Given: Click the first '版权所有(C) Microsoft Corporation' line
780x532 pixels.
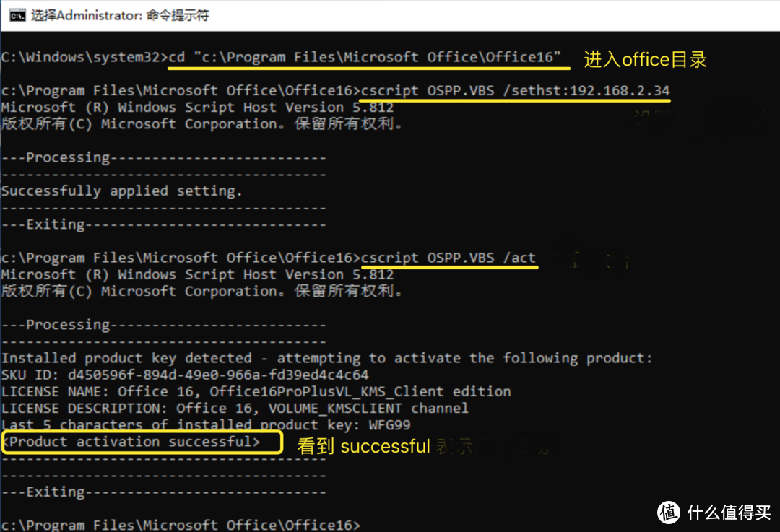Looking at the screenshot, I should click(x=201, y=124).
